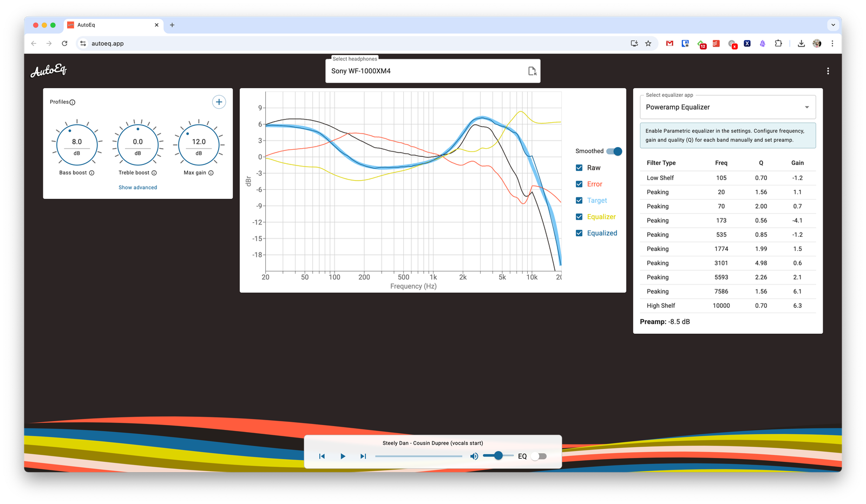
Task: Click the Bass boost knob
Action: tap(77, 145)
